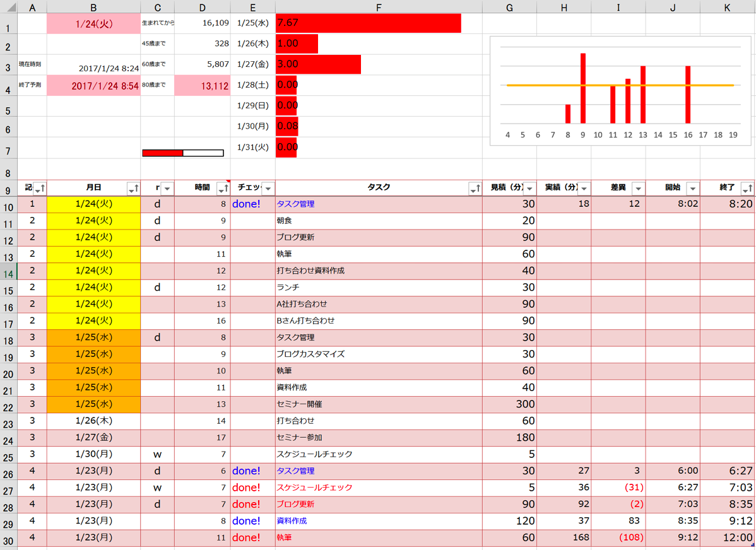The height and width of the screenshot is (550, 756).
Task: Click the orange average line in the chart
Action: [x=620, y=85]
